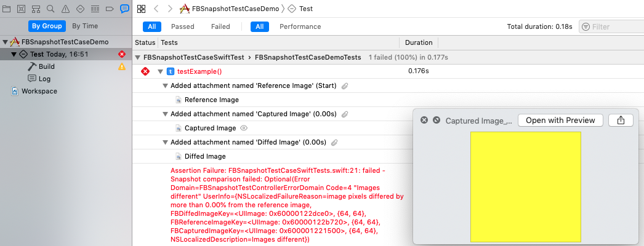Image resolution: width=644 pixels, height=246 pixels.
Task: Open the Find navigator magnifier icon
Action: pyautogui.click(x=50, y=9)
